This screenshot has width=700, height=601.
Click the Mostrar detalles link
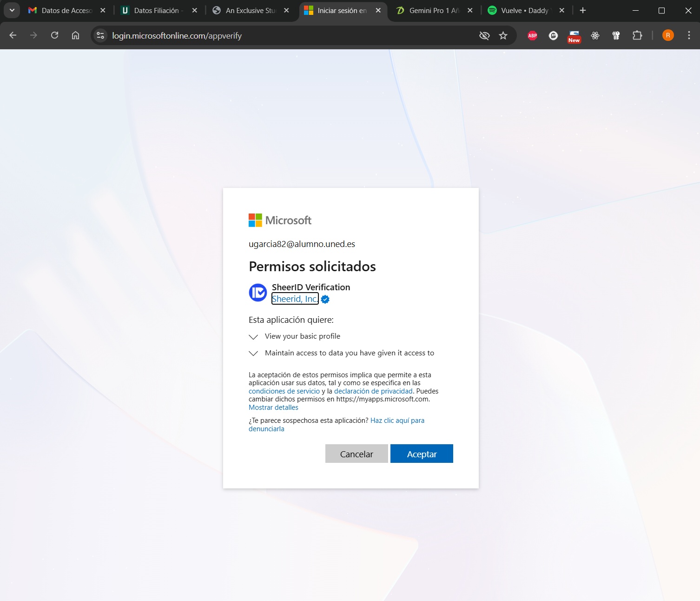click(x=273, y=407)
